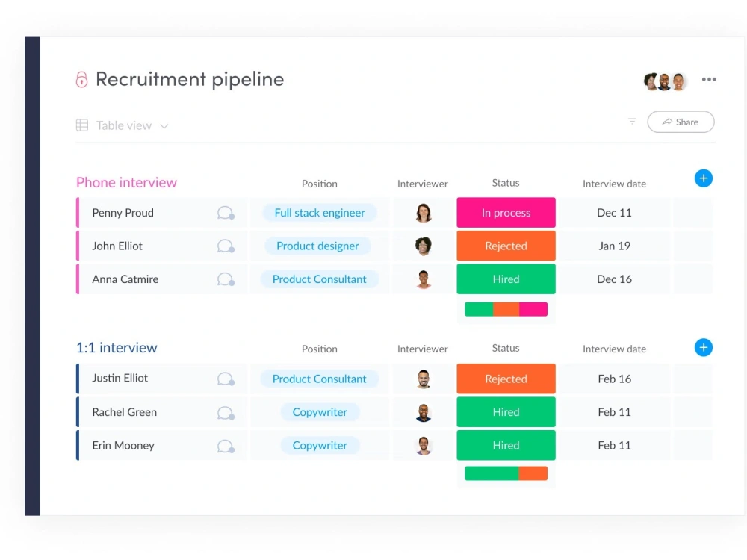This screenshot has width=747, height=560.
Task: Click John Elliot's interviewer avatar
Action: click(423, 246)
